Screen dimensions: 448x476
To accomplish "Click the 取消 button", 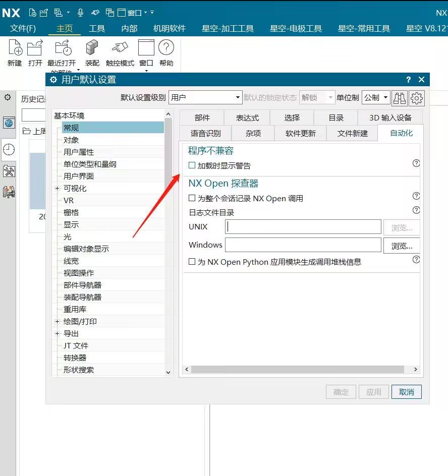I will (407, 392).
